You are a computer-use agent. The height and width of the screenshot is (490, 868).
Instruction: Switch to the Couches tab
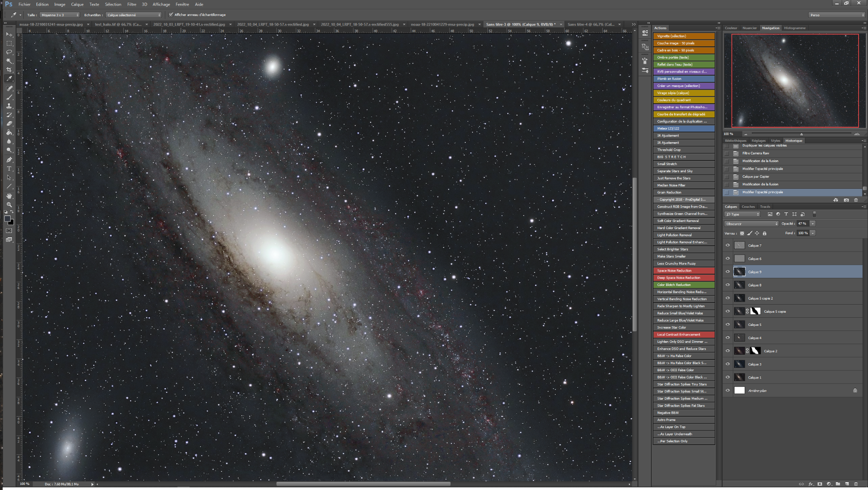(748, 207)
